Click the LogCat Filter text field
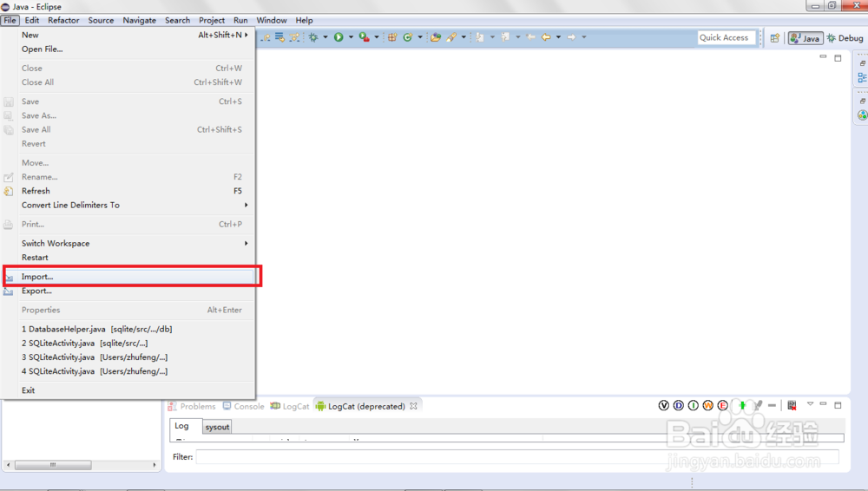This screenshot has height=491, width=868. coord(517,456)
